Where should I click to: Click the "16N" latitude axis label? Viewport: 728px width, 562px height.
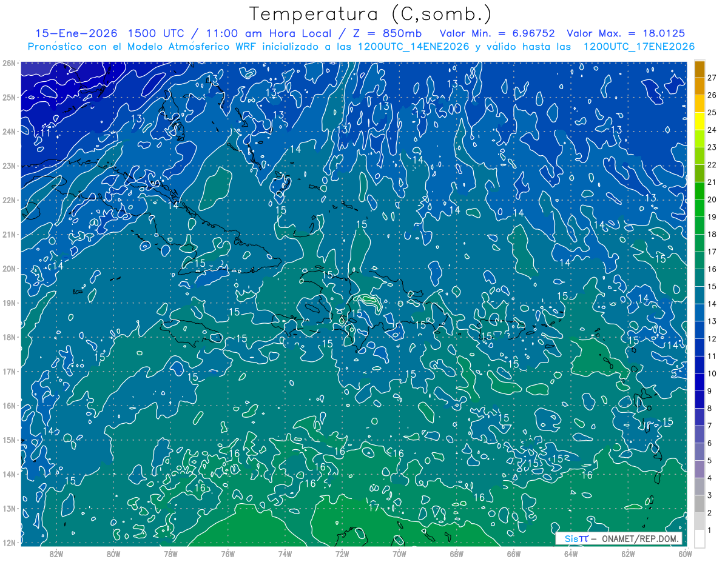pos(8,406)
